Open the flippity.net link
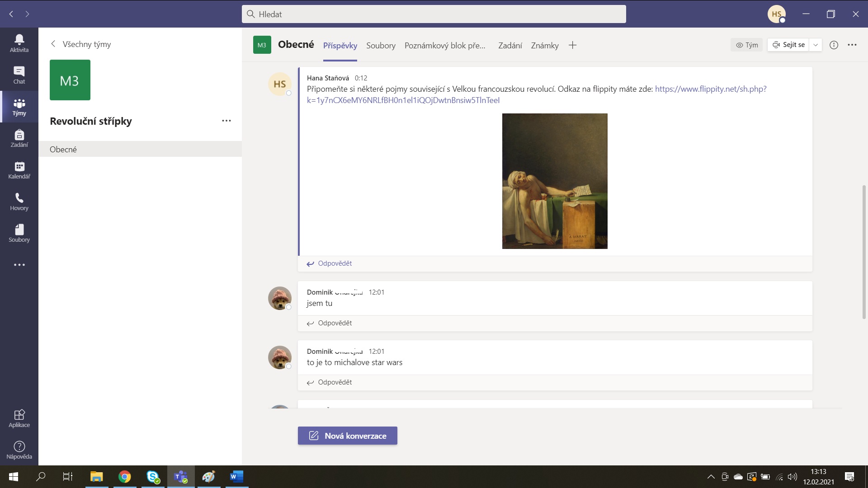The height and width of the screenshot is (488, 868). point(537,94)
